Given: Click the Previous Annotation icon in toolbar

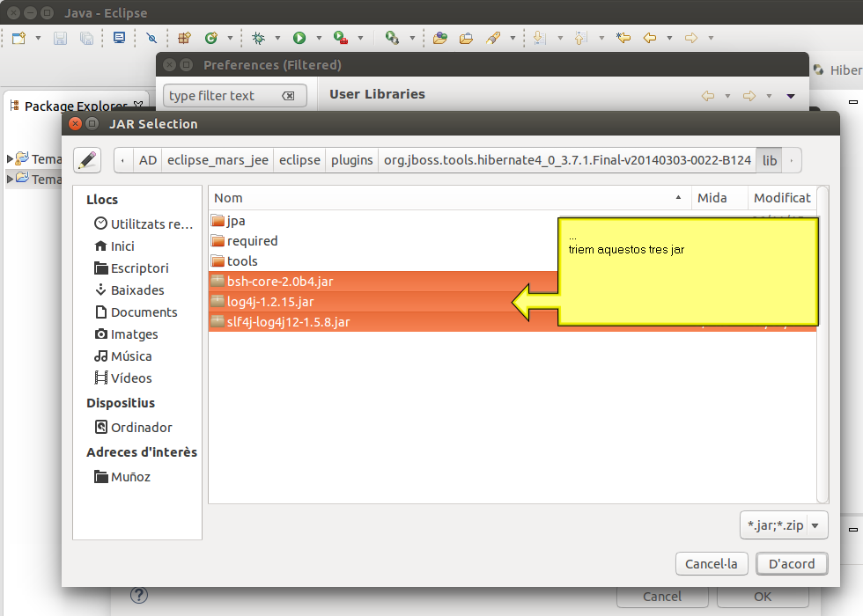Looking at the screenshot, I should (580, 38).
